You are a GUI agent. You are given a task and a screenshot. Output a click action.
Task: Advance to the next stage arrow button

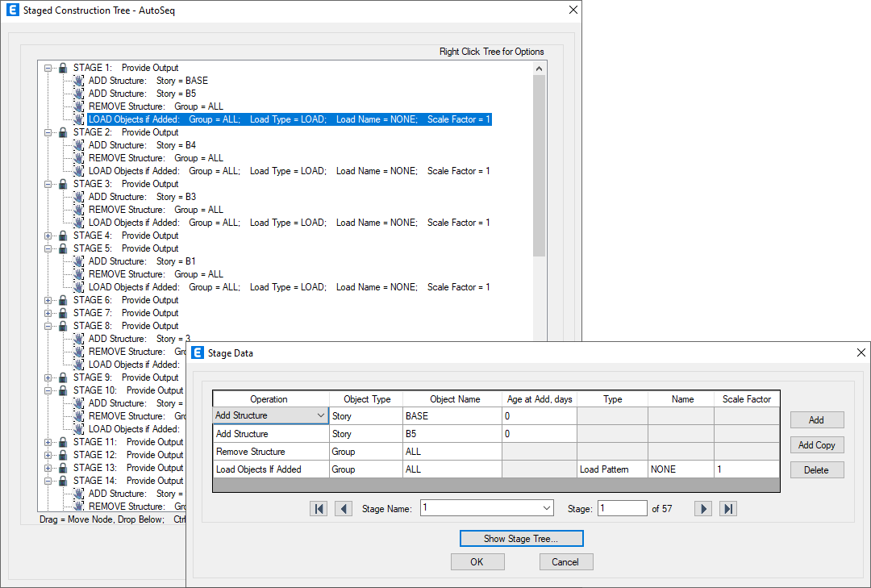click(x=703, y=509)
